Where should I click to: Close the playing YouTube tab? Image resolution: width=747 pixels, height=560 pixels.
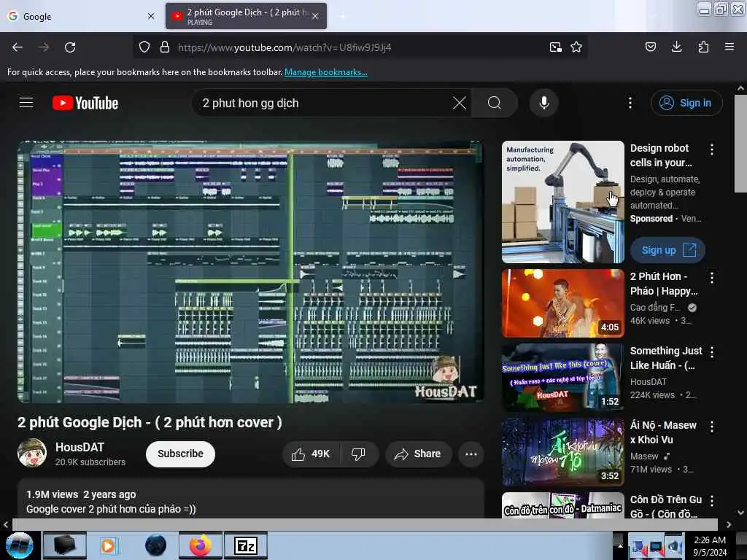pyautogui.click(x=315, y=16)
